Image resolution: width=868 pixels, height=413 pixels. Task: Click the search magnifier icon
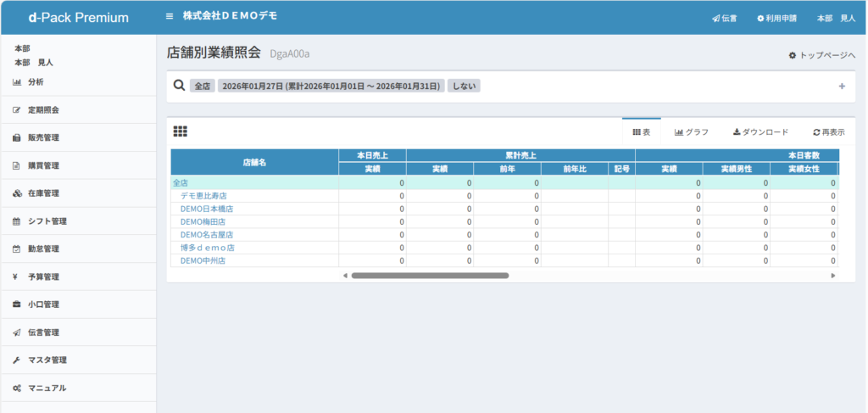pyautogui.click(x=179, y=85)
